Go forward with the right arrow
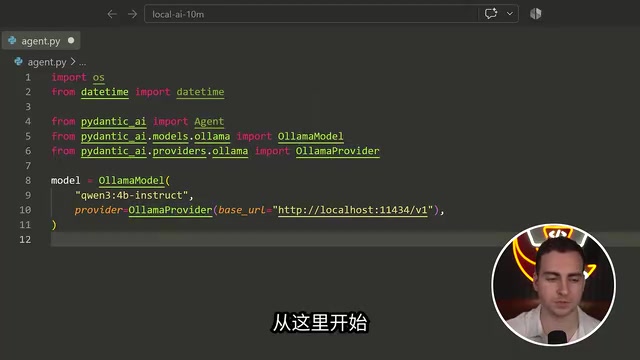 click(132, 14)
